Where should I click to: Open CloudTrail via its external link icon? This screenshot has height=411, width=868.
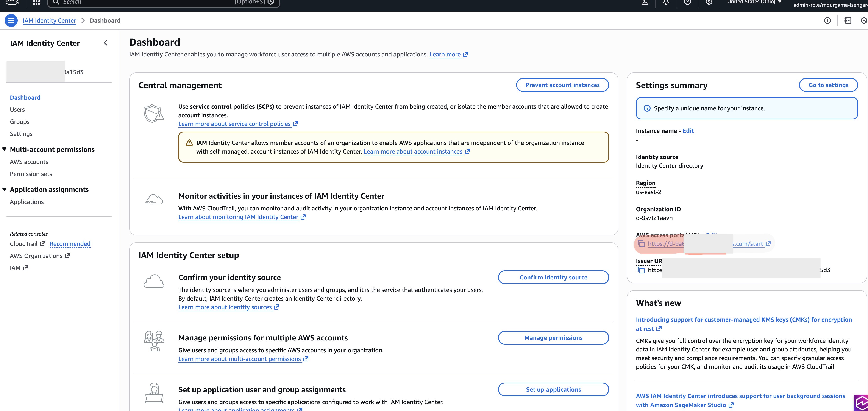(x=43, y=243)
